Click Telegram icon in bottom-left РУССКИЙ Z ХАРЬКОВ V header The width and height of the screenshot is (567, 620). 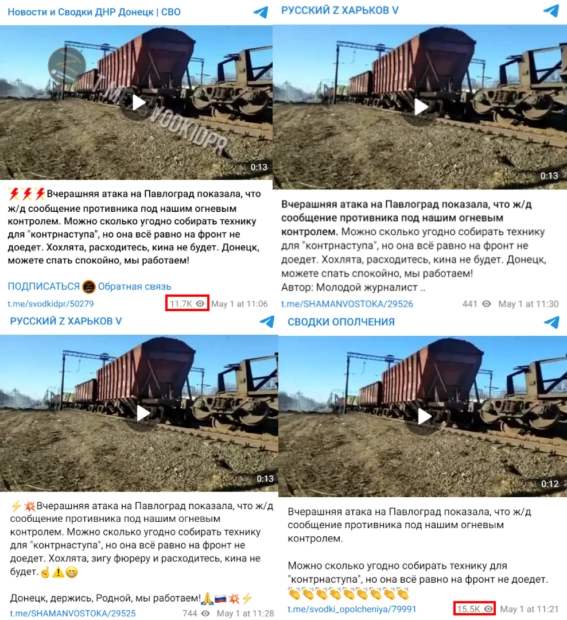[x=267, y=321]
